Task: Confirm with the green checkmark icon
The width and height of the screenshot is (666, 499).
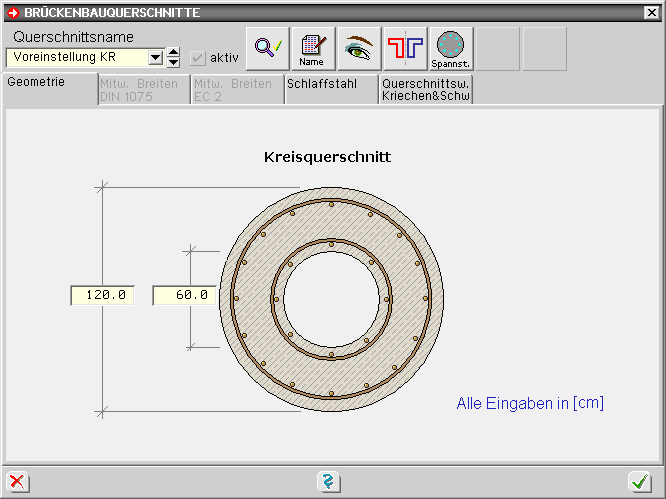Action: [x=639, y=482]
